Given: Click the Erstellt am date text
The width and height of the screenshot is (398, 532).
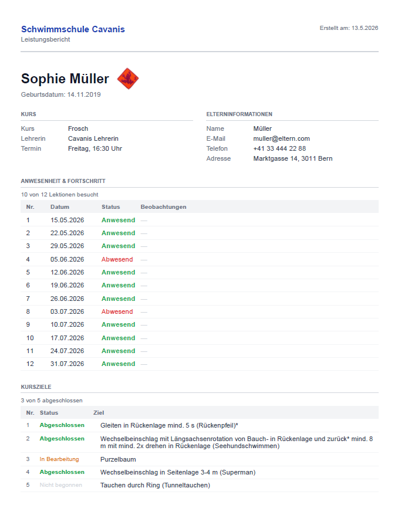Looking at the screenshot, I should (x=349, y=28).
